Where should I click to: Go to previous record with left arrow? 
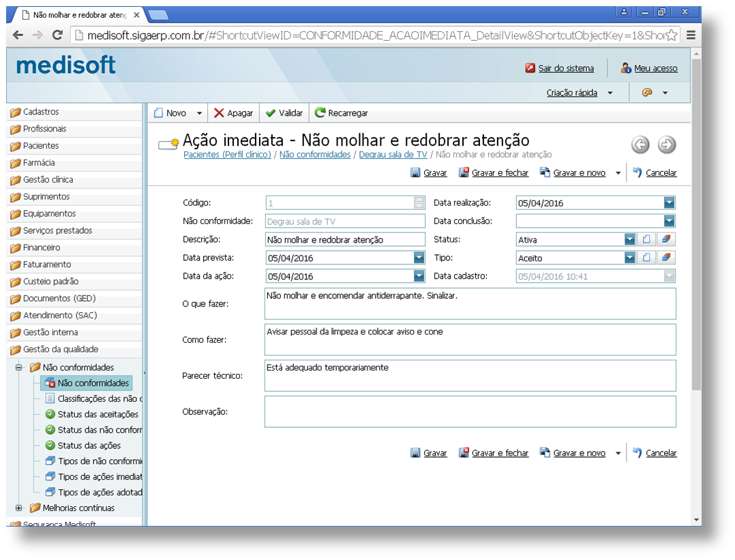[x=640, y=144]
